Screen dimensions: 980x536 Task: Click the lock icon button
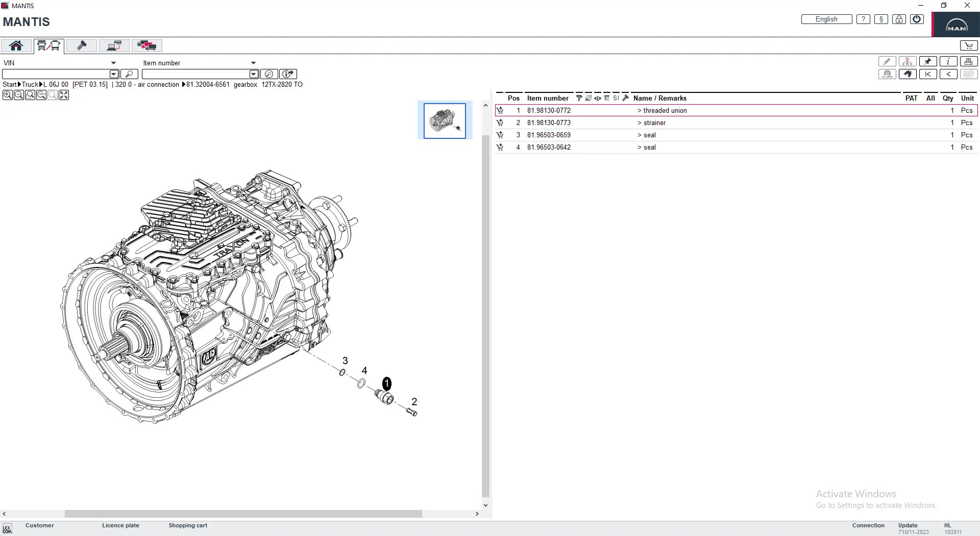[899, 19]
